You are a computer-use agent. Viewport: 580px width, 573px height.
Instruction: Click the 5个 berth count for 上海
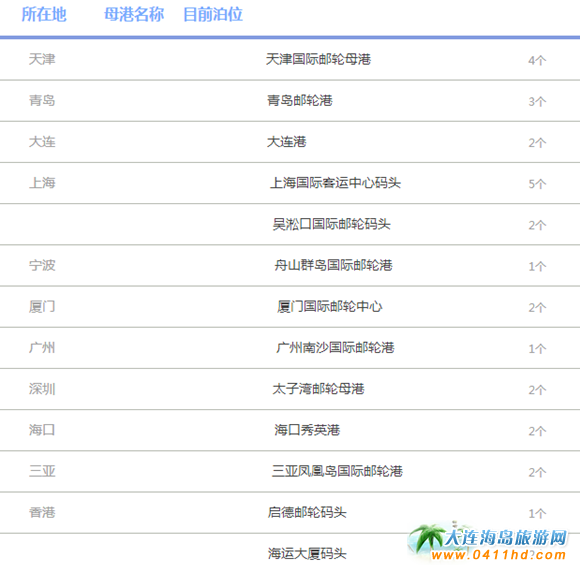537,184
